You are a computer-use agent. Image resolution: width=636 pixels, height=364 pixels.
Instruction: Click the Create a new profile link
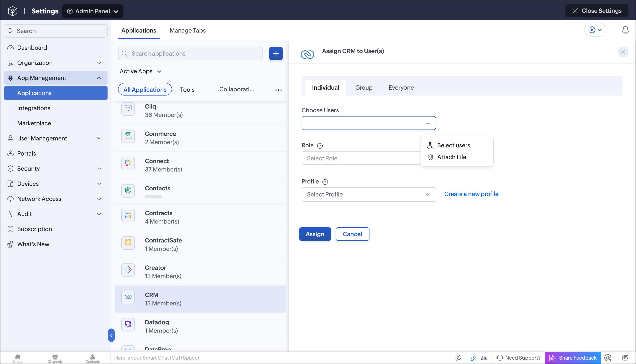[471, 194]
